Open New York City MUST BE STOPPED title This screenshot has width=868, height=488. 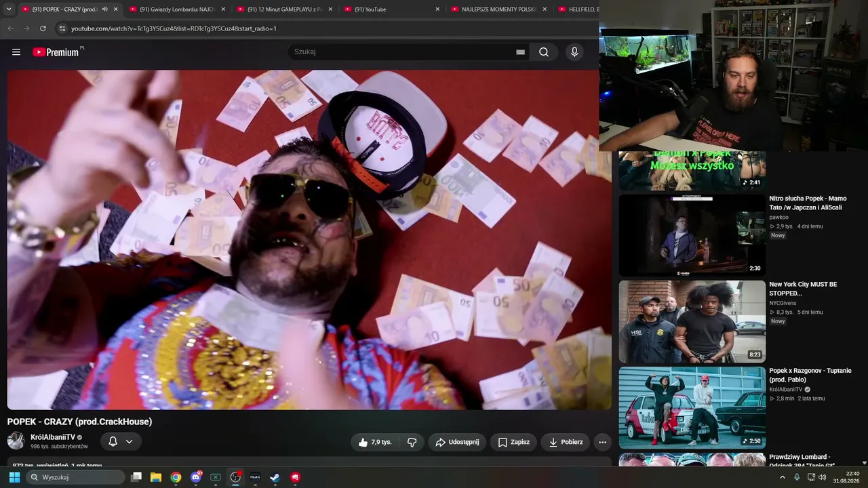click(803, 289)
